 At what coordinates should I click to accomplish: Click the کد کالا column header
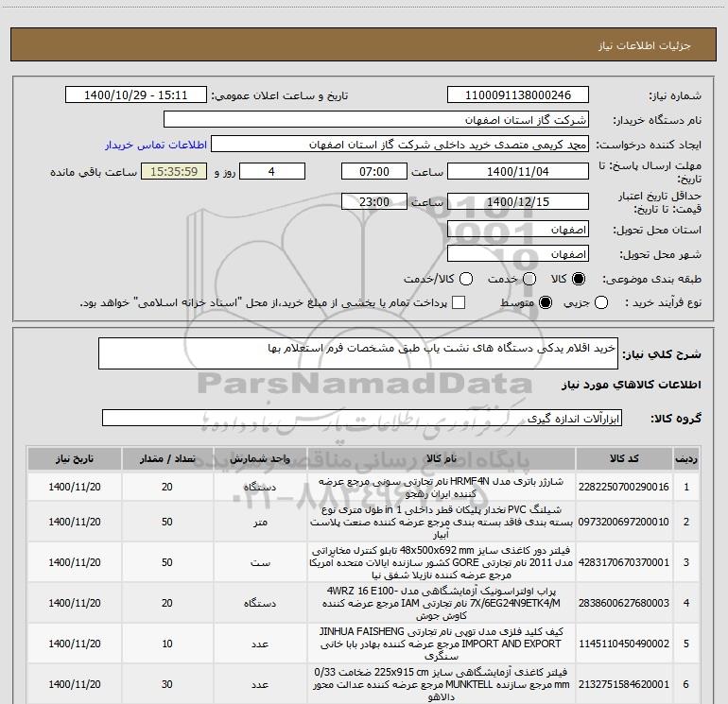(x=624, y=458)
